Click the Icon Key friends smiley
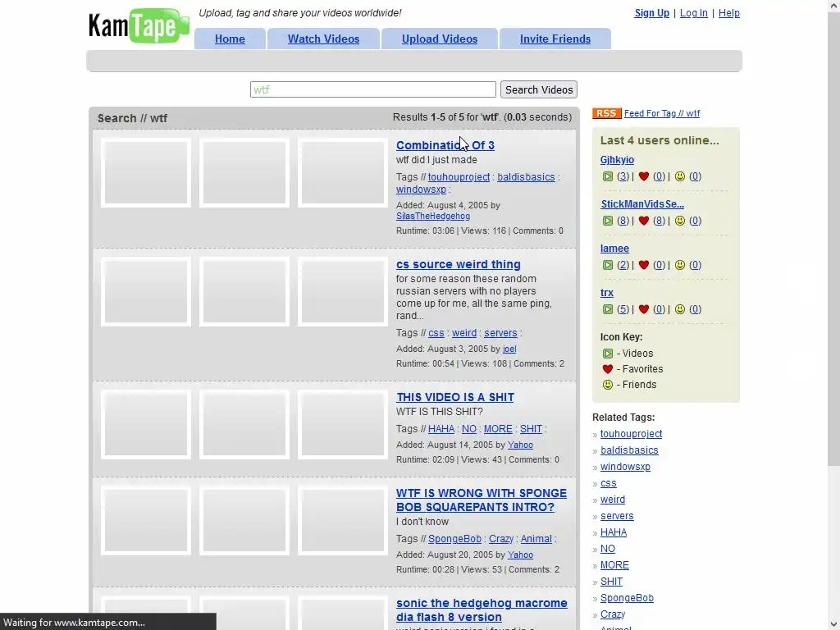840x630 pixels. 608,385
